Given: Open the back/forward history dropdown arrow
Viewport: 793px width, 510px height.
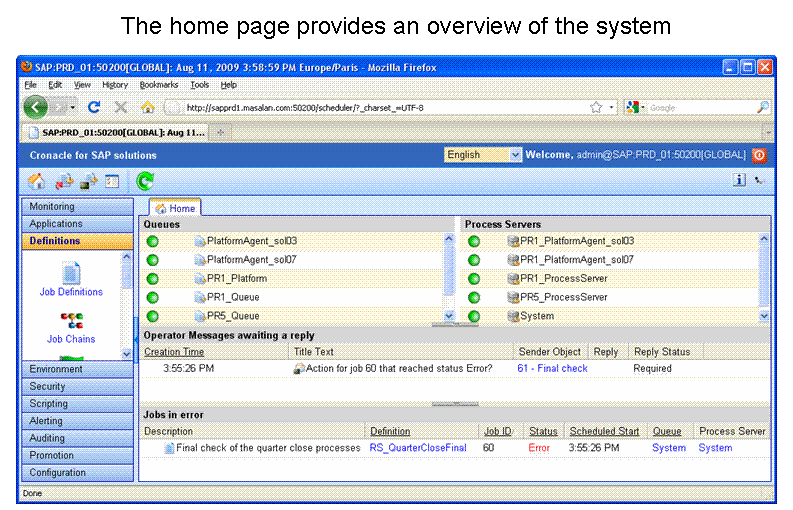Looking at the screenshot, I should [x=73, y=108].
